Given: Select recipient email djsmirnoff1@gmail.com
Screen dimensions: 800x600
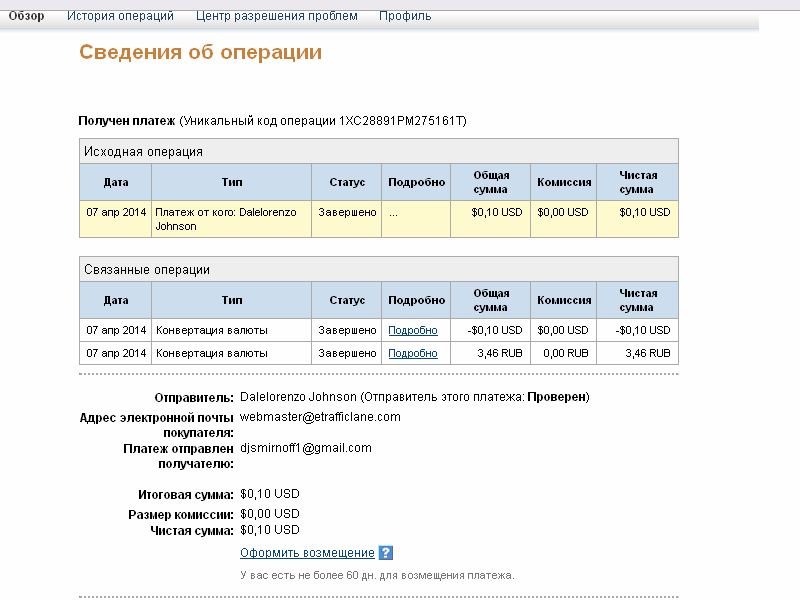Looking at the screenshot, I should tap(306, 448).
